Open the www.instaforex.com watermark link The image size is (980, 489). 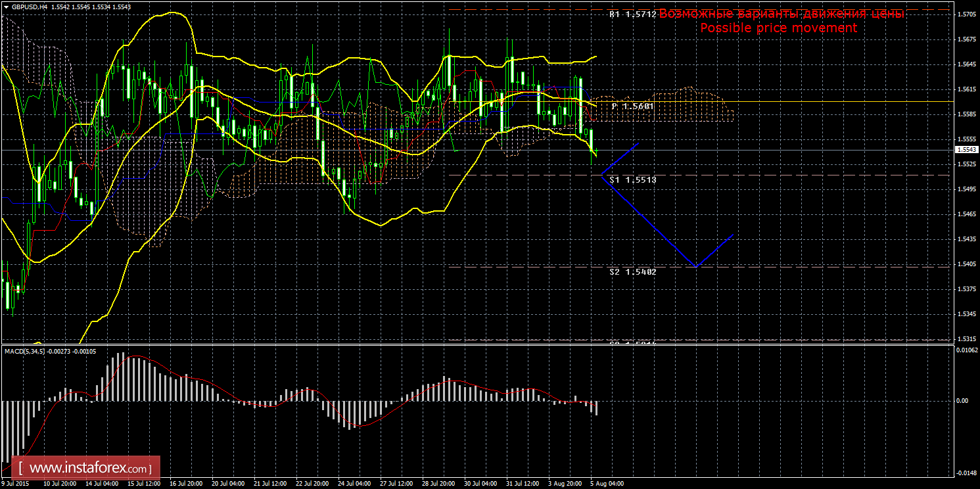click(90, 469)
